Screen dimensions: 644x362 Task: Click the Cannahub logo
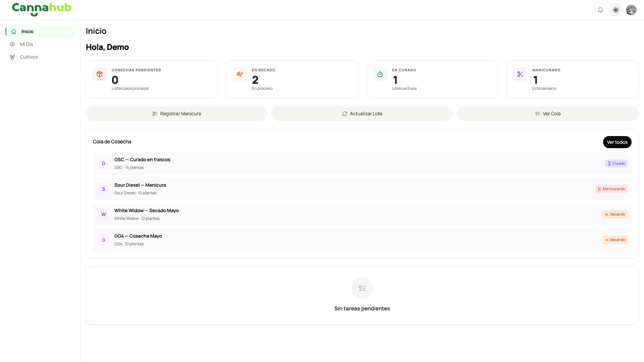42,9
